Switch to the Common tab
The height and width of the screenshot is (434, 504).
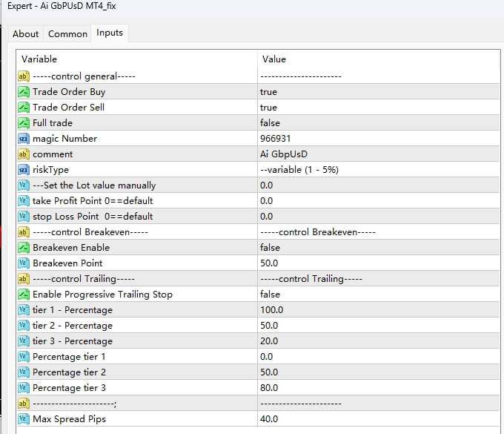(67, 34)
